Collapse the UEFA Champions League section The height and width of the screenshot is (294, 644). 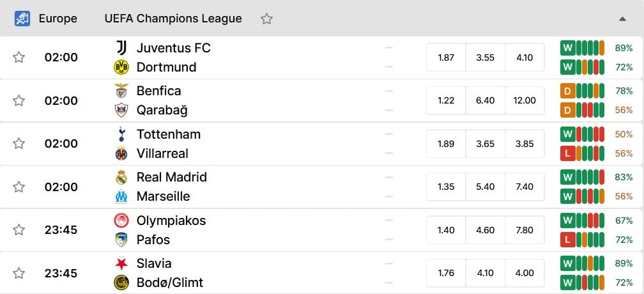pyautogui.click(x=622, y=19)
